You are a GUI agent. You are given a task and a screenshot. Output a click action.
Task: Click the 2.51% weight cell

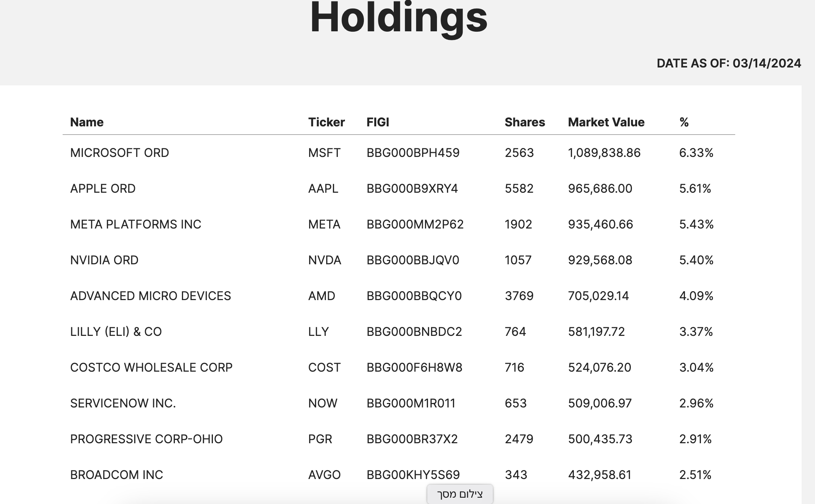point(695,475)
